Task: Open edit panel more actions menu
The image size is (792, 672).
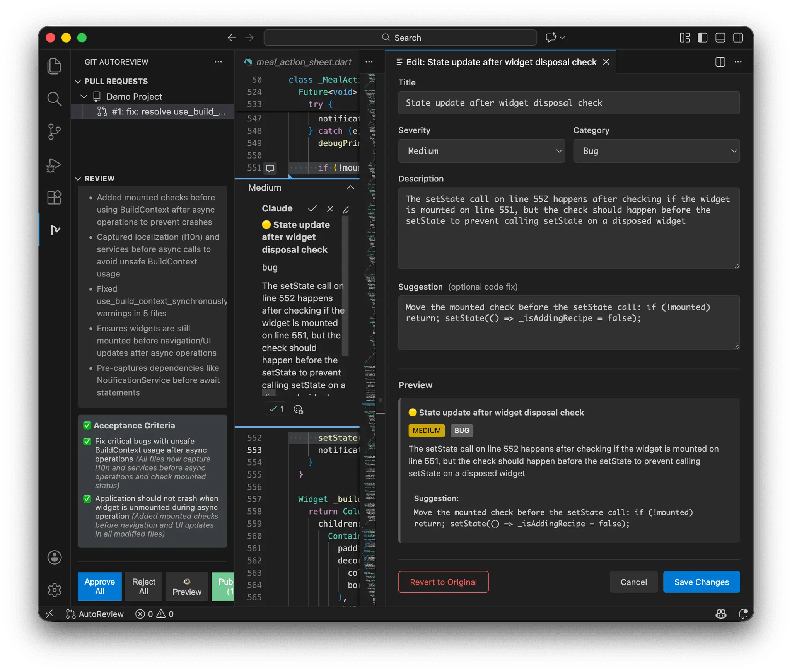Action: (738, 62)
